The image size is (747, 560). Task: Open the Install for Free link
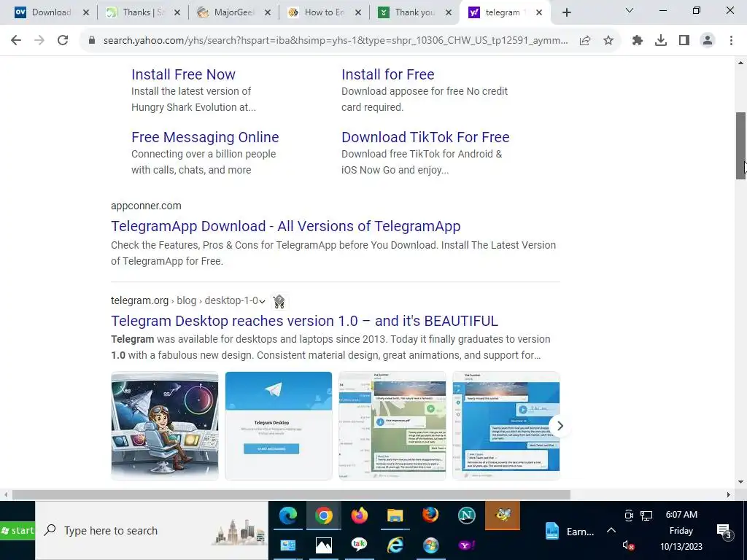point(388,75)
